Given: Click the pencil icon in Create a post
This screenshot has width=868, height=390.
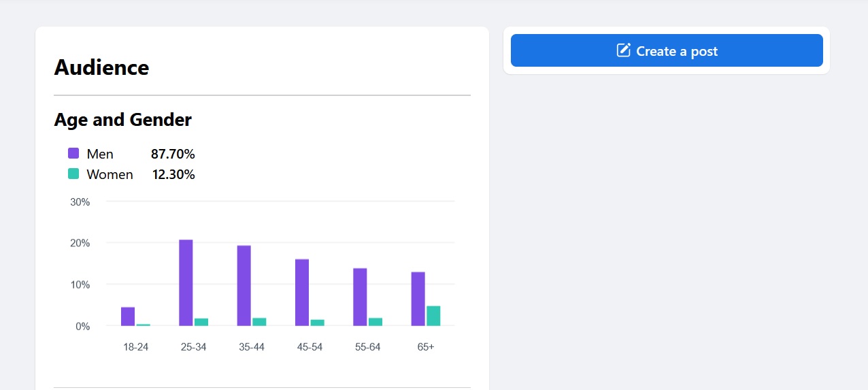Looking at the screenshot, I should 623,50.
